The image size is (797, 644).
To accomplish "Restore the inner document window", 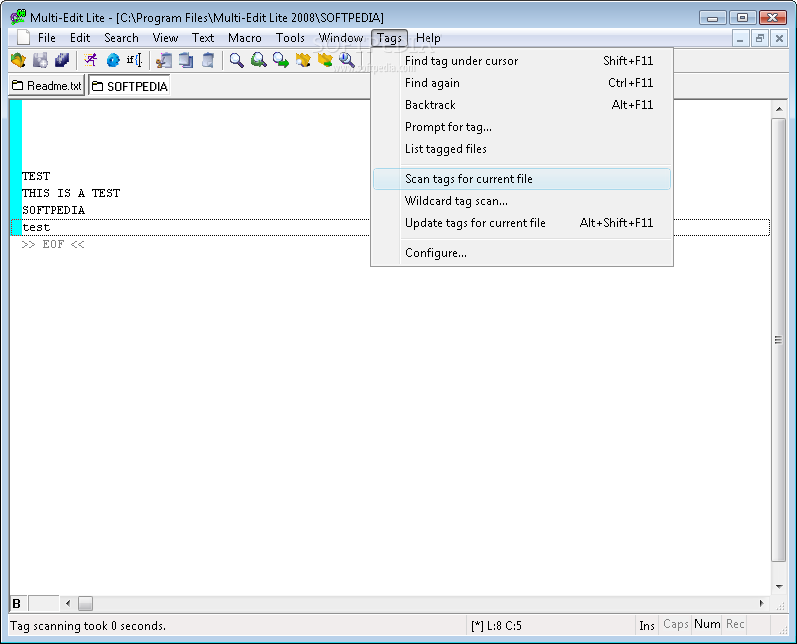I will [760, 38].
